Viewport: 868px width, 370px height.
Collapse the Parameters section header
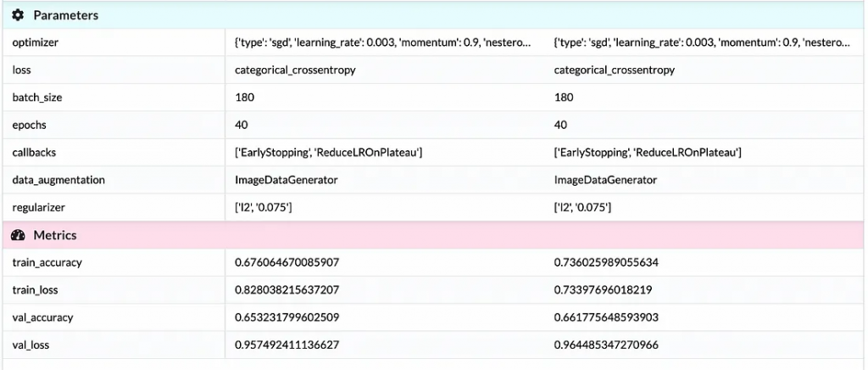click(434, 15)
